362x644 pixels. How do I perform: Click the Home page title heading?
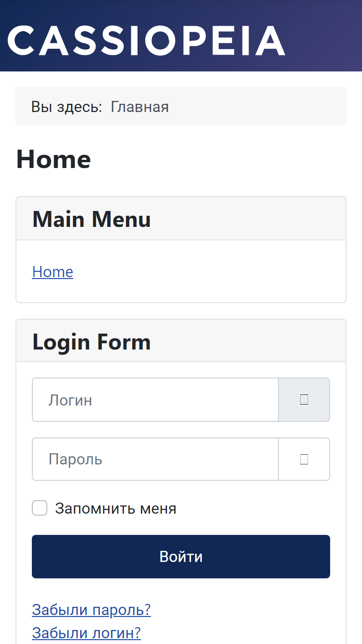54,159
